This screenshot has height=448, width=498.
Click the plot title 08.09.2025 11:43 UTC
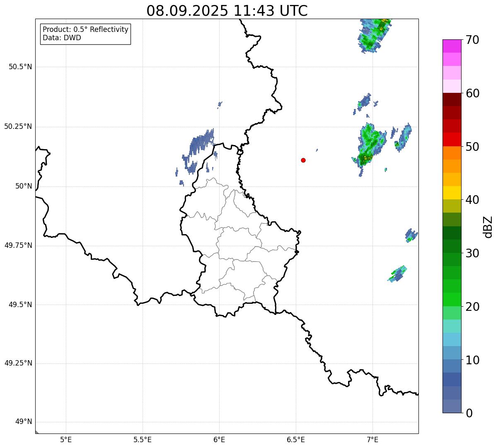[227, 11]
